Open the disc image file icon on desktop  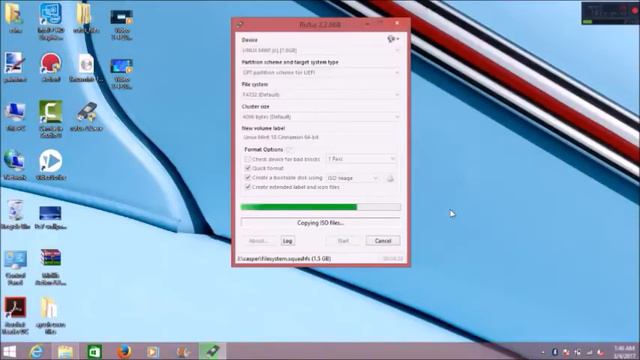pyautogui.click(x=86, y=68)
